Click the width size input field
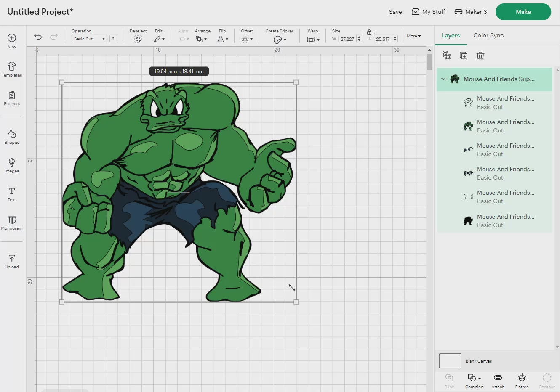Viewport: 560px width, 392px height. tap(347, 39)
